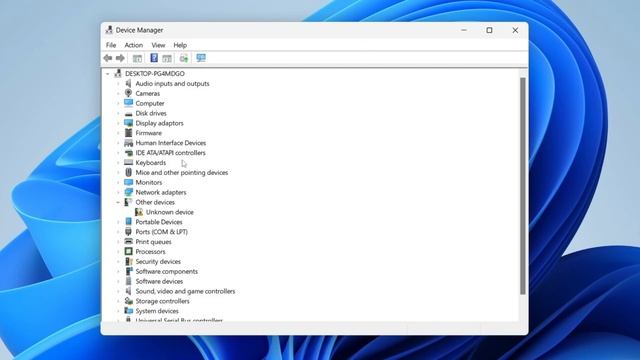Click the Back arrow in the toolbar
Screen dimensions: 640x360
108,58
